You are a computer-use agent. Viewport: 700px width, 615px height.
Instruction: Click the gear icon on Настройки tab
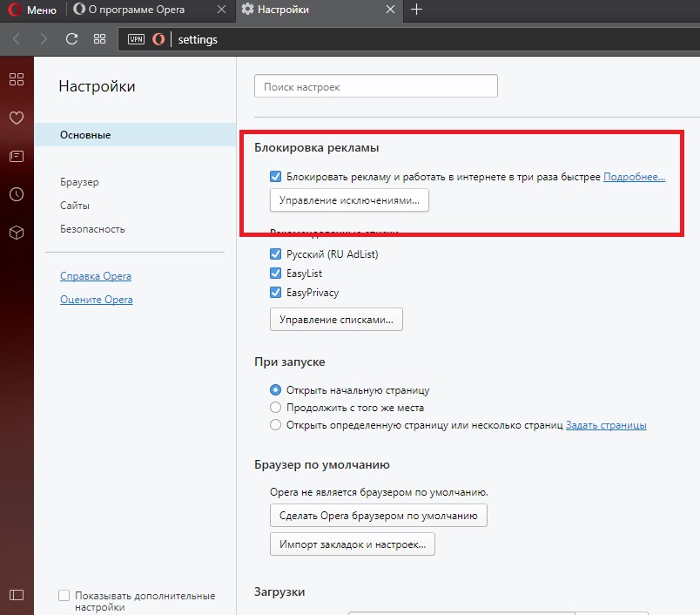(247, 9)
